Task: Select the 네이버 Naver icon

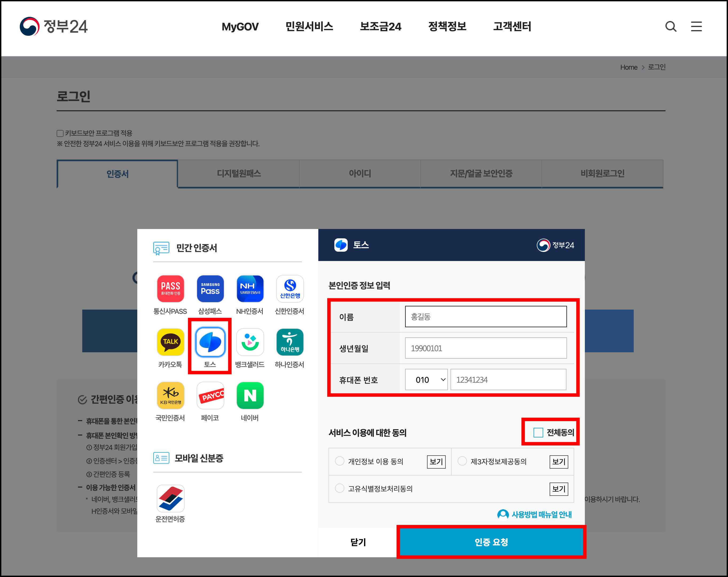Action: [250, 396]
